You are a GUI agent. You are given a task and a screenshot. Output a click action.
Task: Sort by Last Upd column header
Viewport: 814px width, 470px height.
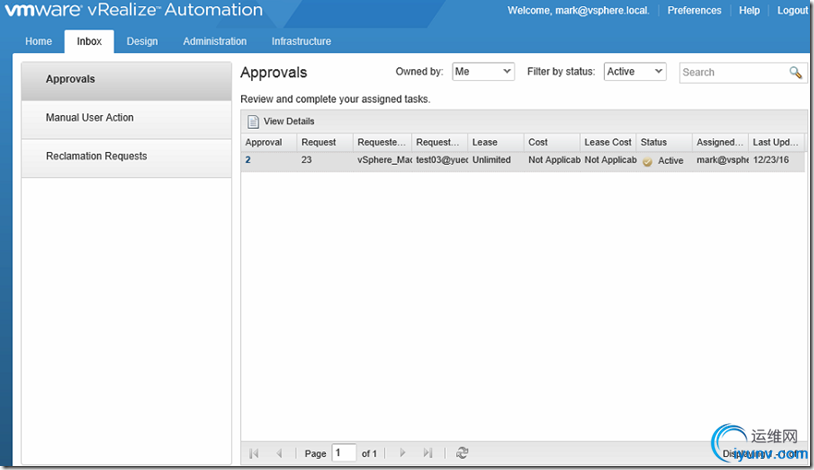(x=777, y=142)
